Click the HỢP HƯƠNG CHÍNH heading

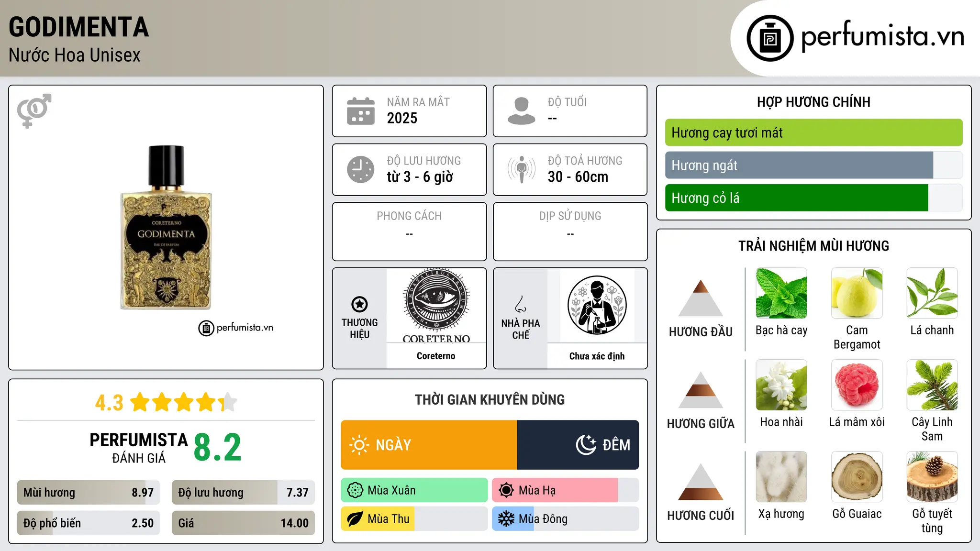813,102
